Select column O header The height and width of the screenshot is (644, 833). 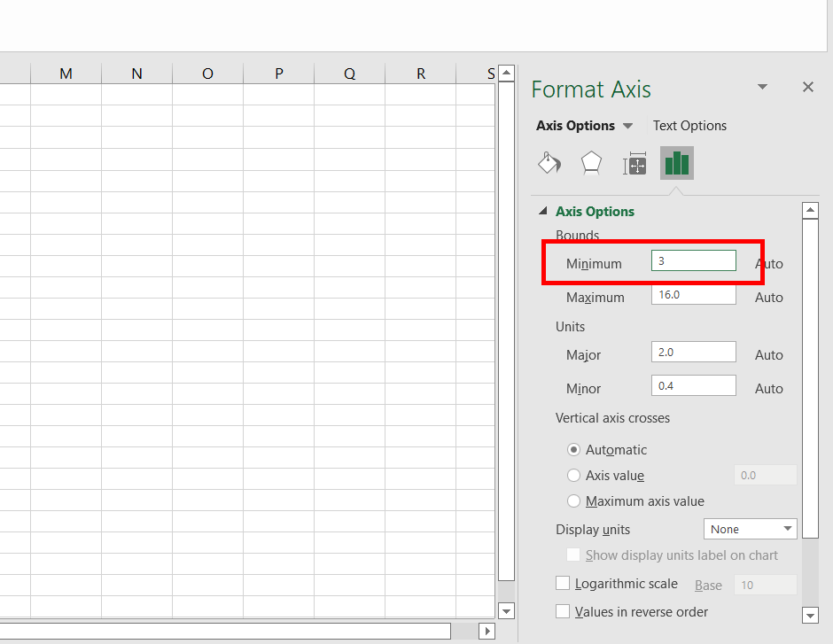tap(207, 74)
